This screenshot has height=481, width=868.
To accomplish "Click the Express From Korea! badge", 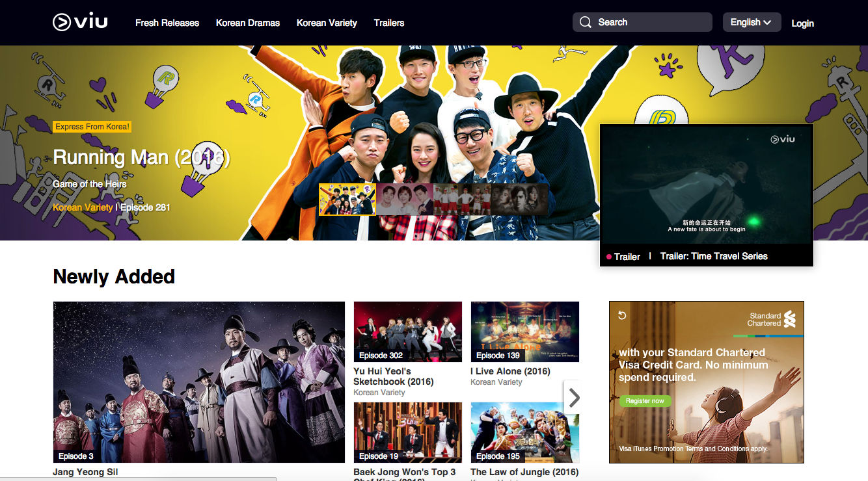I will (92, 127).
